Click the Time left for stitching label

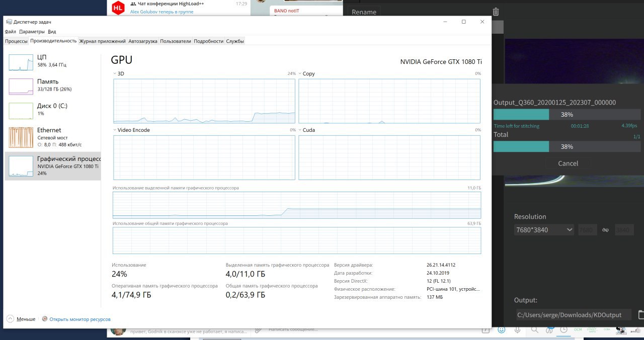click(x=516, y=126)
